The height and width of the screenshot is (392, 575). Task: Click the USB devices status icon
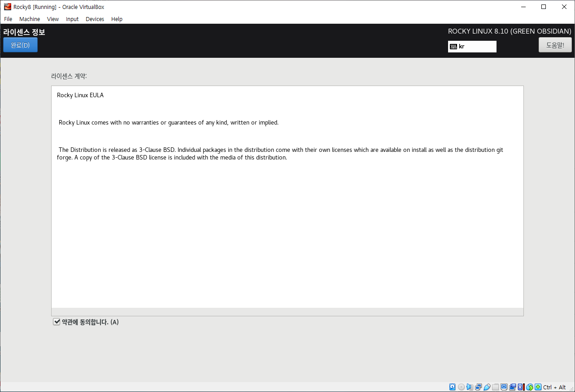[x=487, y=387]
